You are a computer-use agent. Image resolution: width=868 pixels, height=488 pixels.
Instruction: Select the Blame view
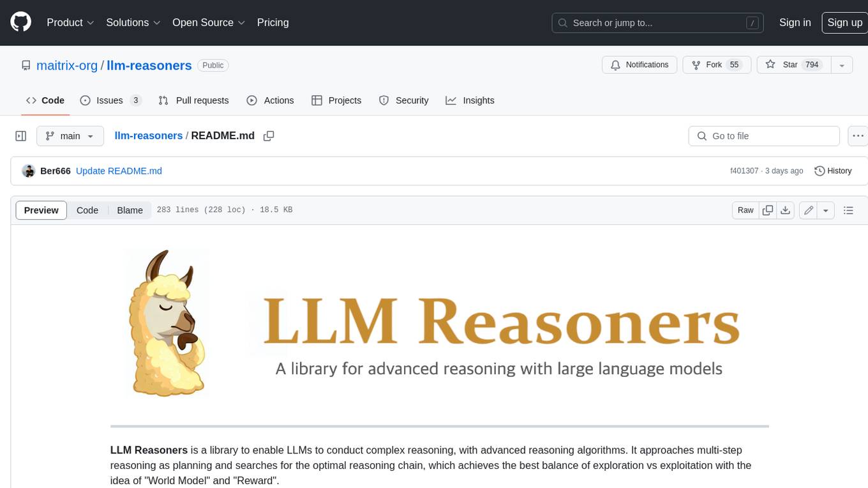tap(130, 210)
